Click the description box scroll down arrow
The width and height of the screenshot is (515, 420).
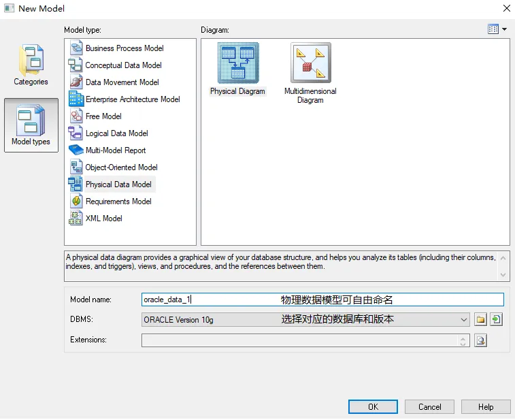[x=503, y=275]
